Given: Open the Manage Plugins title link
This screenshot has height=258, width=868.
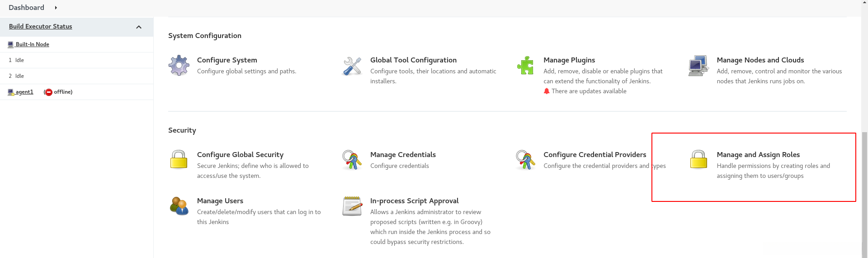Looking at the screenshot, I should (x=569, y=60).
